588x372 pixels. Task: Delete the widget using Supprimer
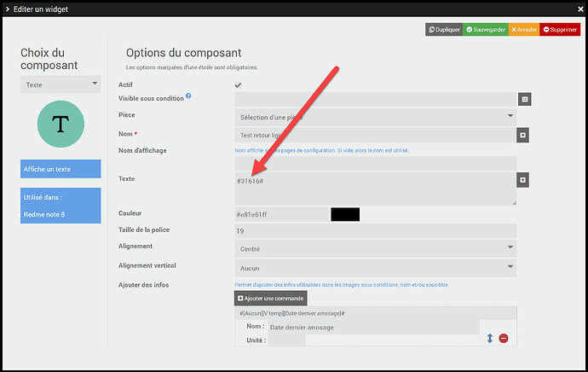pyautogui.click(x=560, y=30)
